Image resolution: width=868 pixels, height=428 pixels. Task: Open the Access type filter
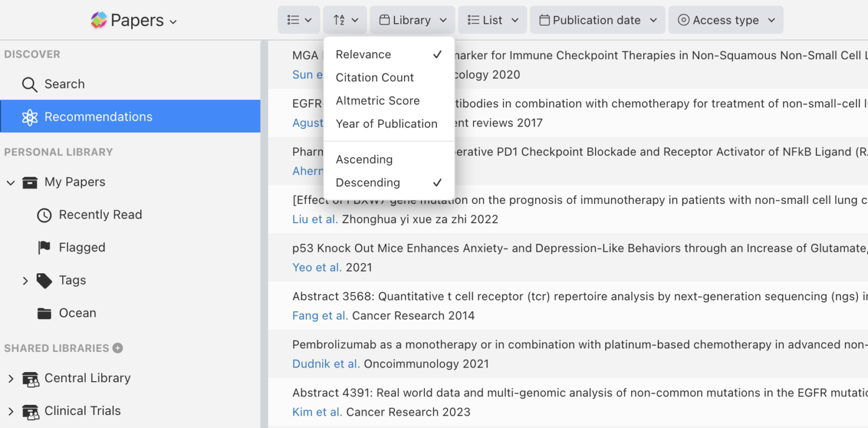(x=726, y=19)
